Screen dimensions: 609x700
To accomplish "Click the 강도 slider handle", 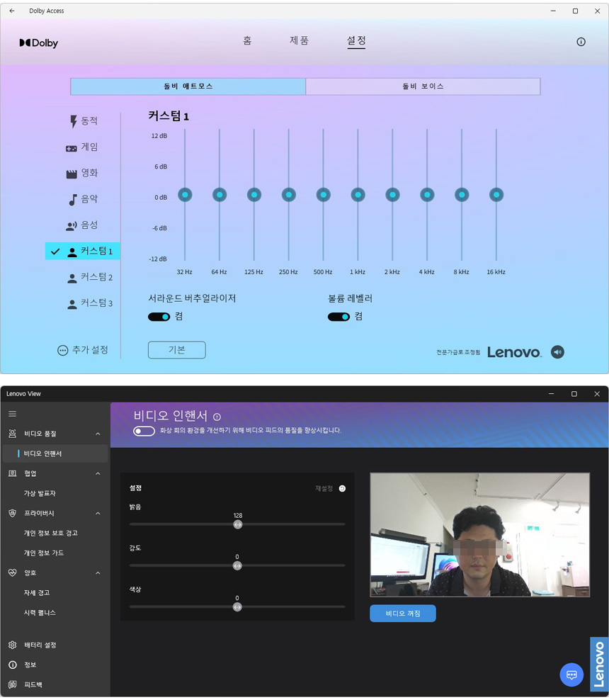I will coord(237,566).
